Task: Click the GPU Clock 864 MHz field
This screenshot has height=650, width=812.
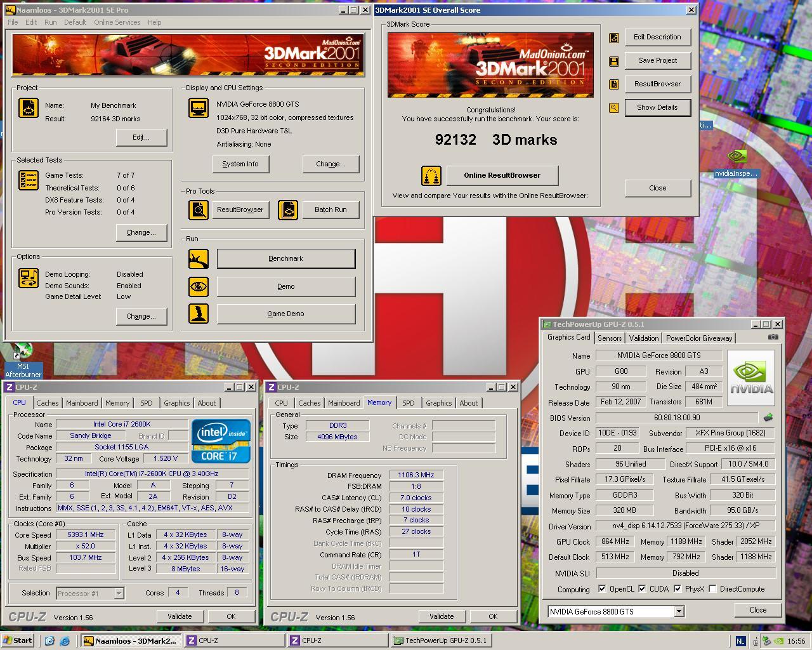Action: [x=615, y=541]
